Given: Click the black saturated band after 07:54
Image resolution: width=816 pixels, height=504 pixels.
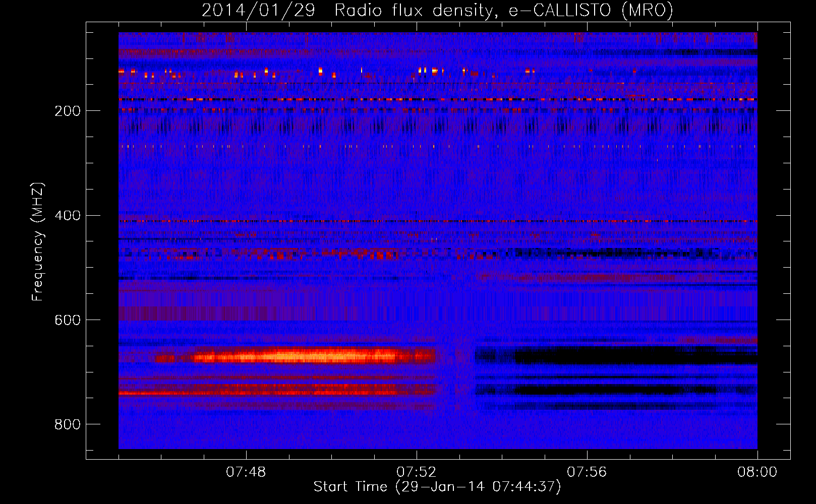Looking at the screenshot, I should tap(616, 356).
